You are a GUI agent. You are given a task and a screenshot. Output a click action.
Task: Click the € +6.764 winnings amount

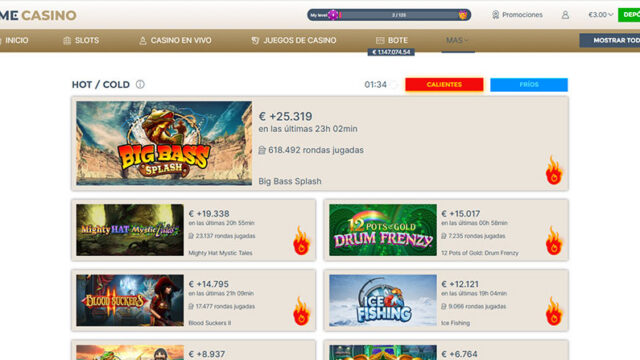coord(460,354)
